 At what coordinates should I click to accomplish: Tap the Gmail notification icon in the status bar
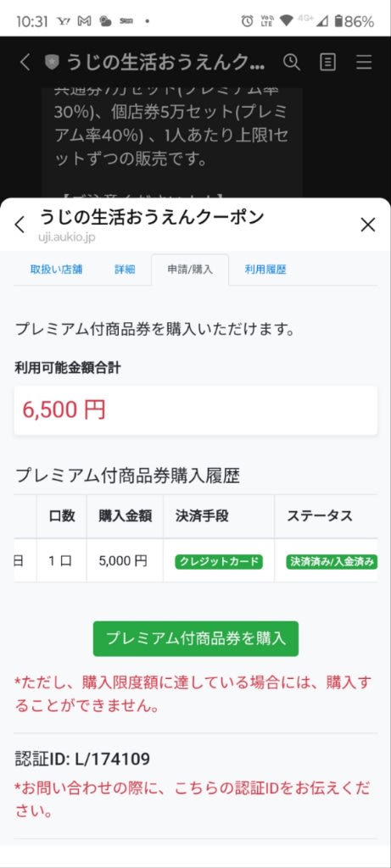pyautogui.click(x=84, y=21)
